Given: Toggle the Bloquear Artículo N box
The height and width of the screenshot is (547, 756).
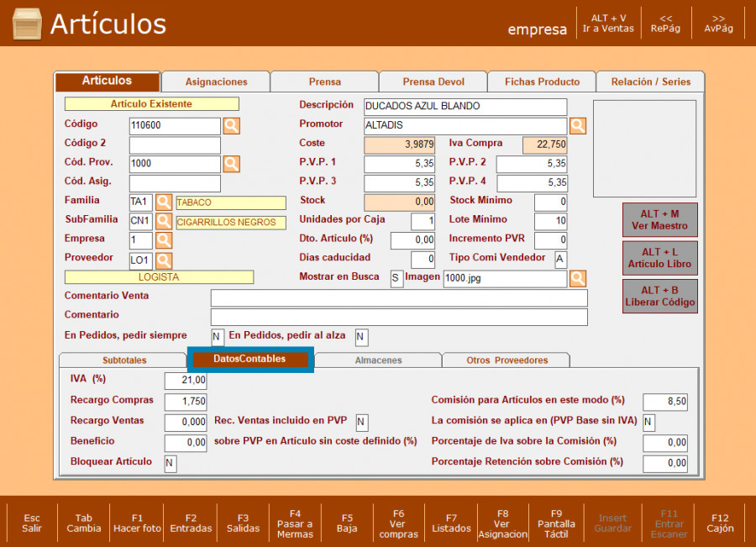Looking at the screenshot, I should [x=171, y=464].
